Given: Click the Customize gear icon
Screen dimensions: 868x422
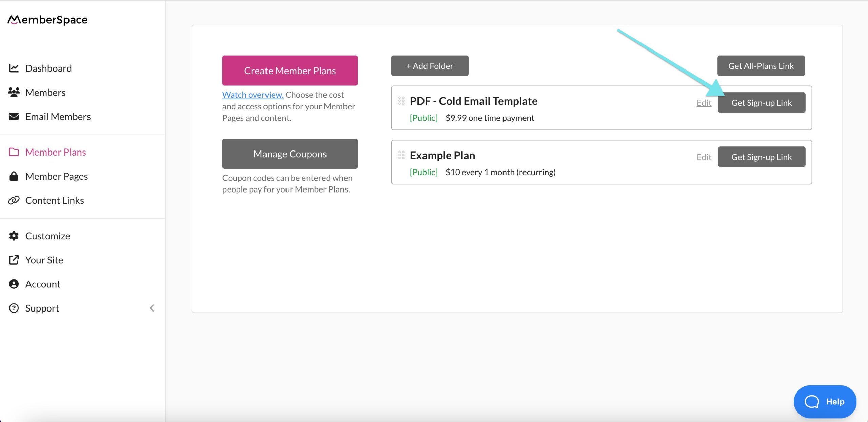Looking at the screenshot, I should coord(14,236).
